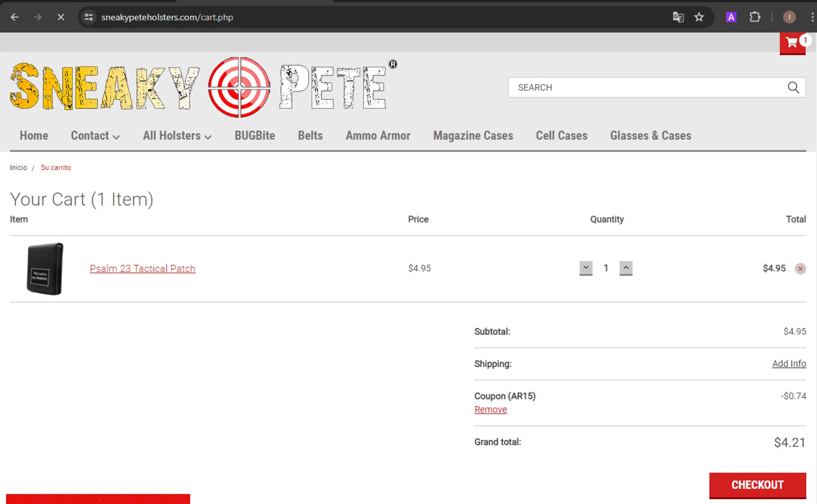The image size is (817, 504).
Task: Open the Ammo Armor menu item
Action: tap(378, 136)
